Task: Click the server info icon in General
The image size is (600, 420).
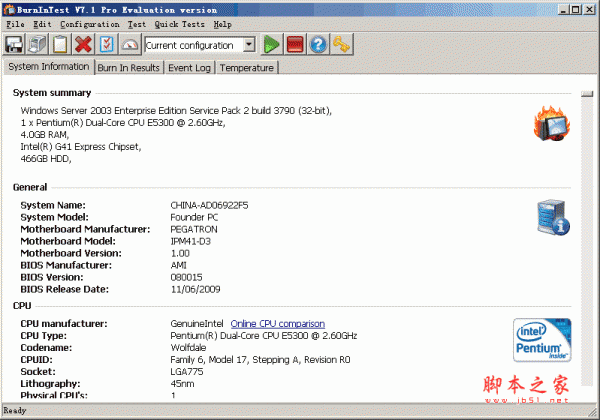Action: pos(553,217)
